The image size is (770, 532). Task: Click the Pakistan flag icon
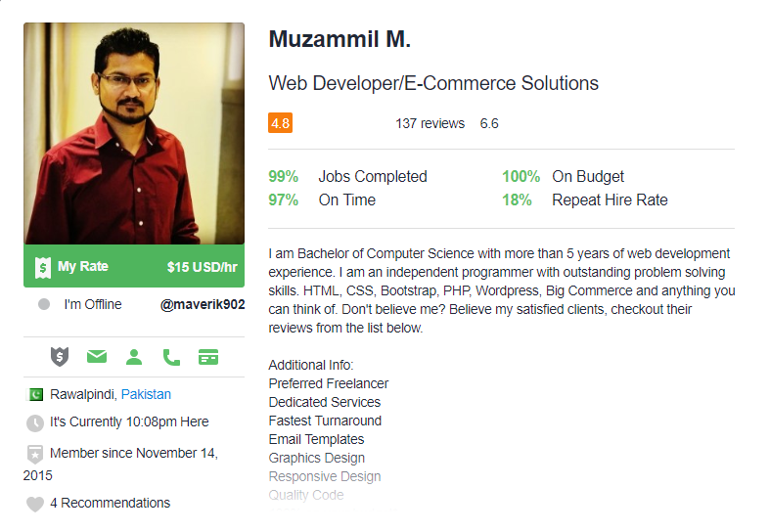click(35, 394)
